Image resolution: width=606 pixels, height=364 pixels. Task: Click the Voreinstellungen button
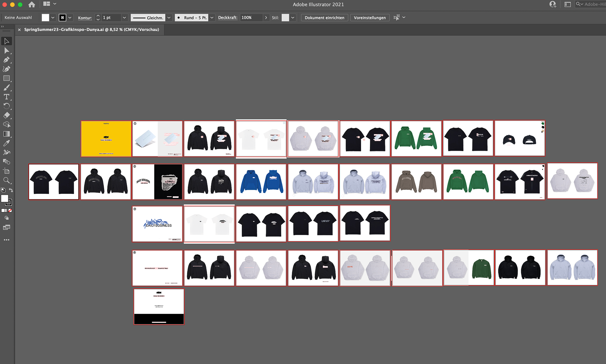(370, 18)
